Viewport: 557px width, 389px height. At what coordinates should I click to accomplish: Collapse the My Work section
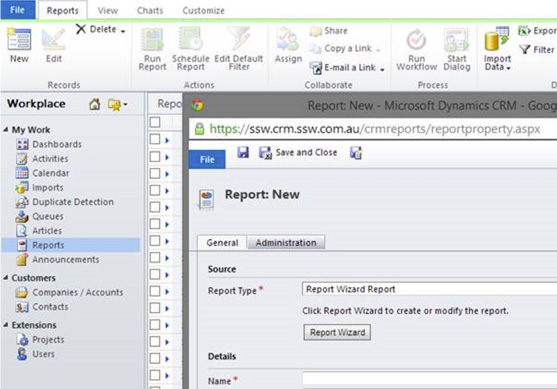pos(6,130)
